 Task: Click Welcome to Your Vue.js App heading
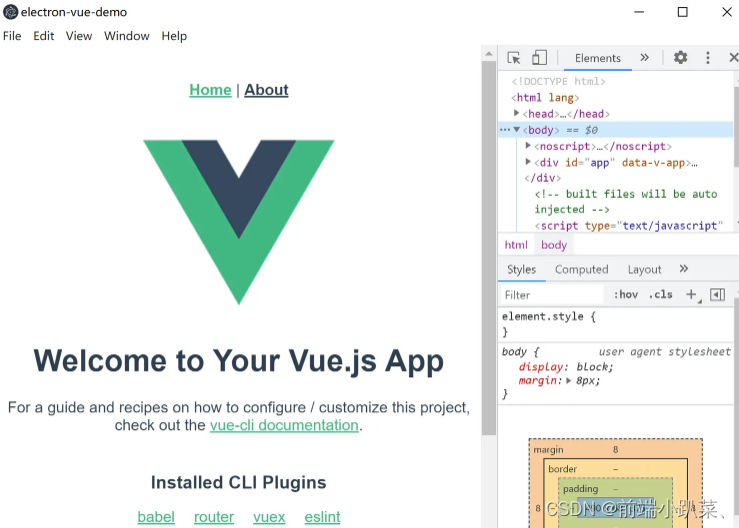pyautogui.click(x=238, y=361)
